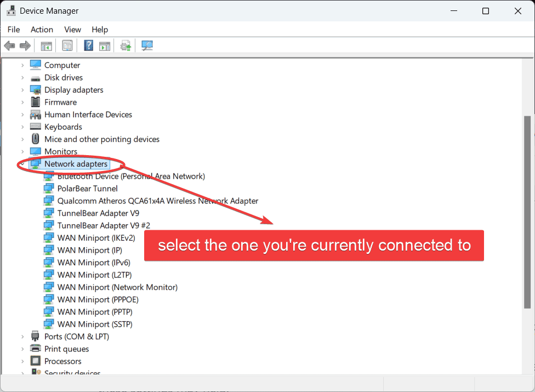
Task: Click the Forward arrow toolbar icon
Action: tap(25, 46)
